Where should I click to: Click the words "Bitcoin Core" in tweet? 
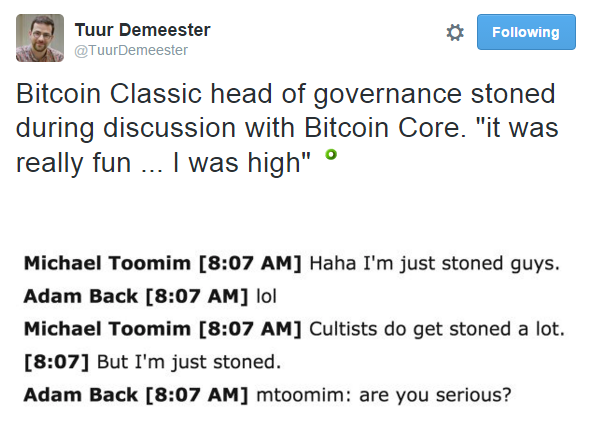[x=385, y=128]
